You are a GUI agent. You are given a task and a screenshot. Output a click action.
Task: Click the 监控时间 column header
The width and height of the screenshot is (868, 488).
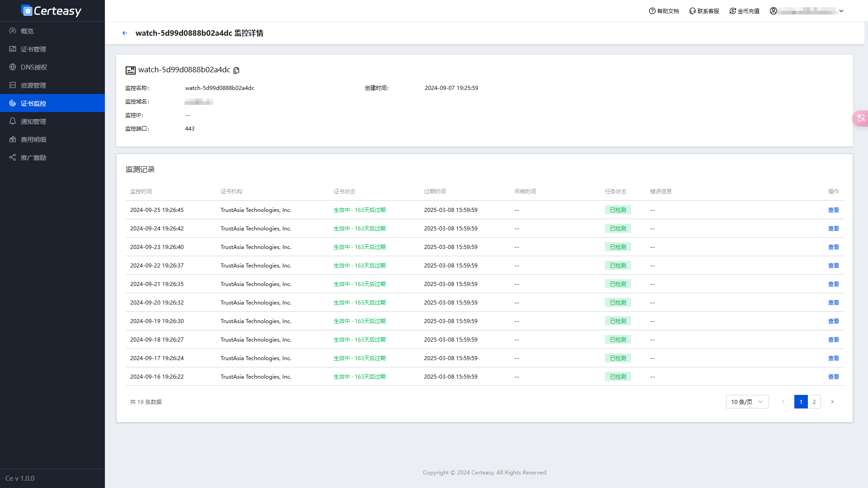141,192
